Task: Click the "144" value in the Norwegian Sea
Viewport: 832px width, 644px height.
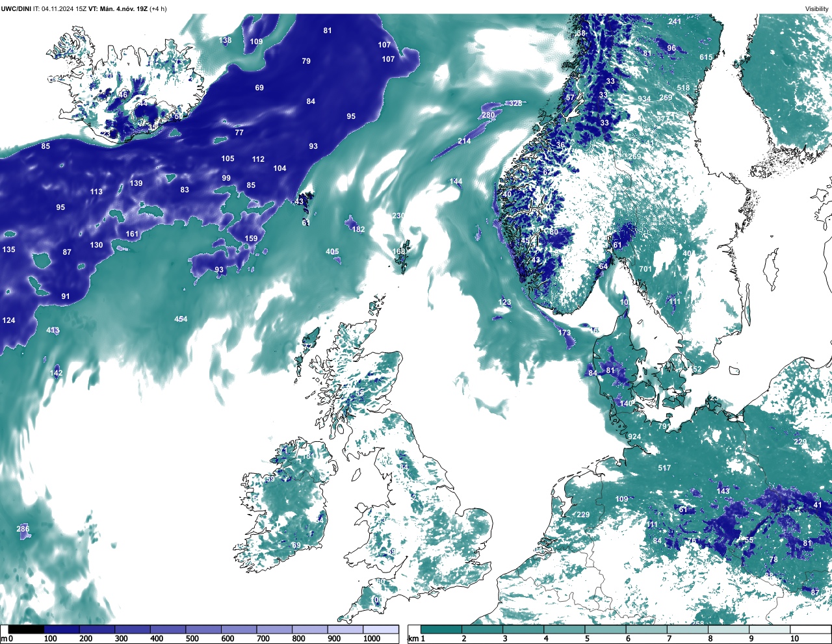Action: point(456,181)
